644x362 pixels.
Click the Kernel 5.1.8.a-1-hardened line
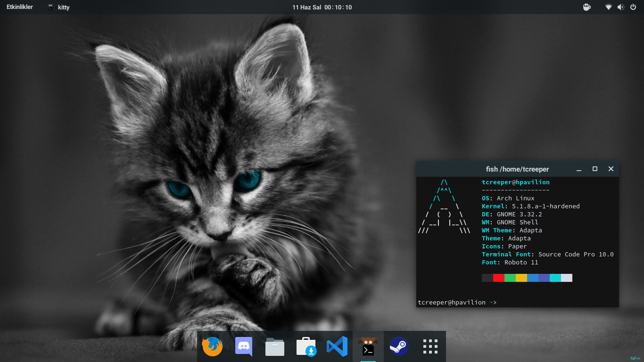(x=531, y=206)
